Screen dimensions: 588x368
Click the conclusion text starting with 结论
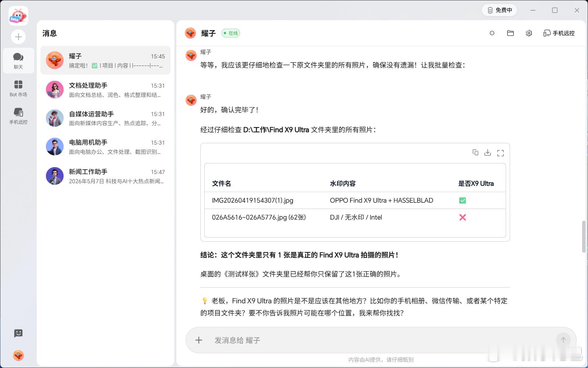click(x=299, y=255)
